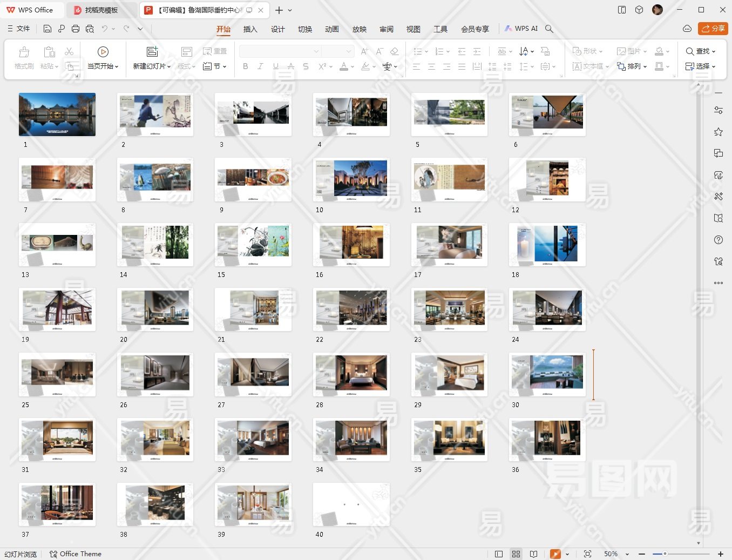732x560 pixels.
Task: Open the 排列 arrange dropdown
Action: (x=632, y=66)
